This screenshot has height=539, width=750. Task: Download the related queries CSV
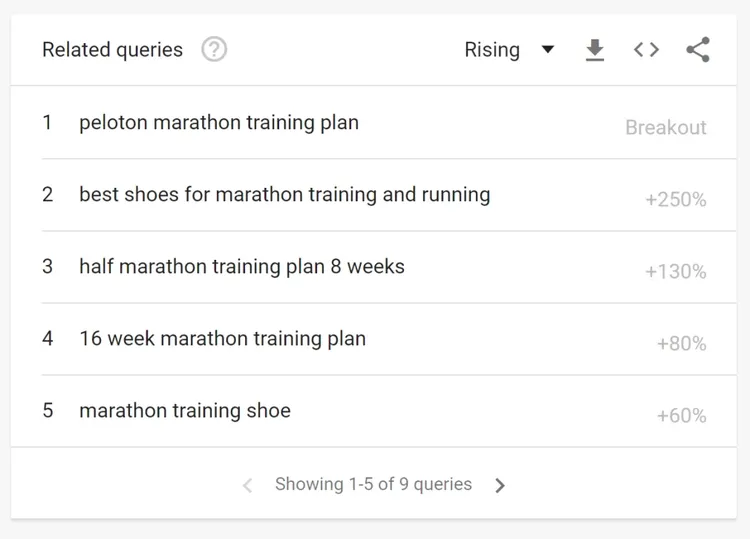coord(595,50)
